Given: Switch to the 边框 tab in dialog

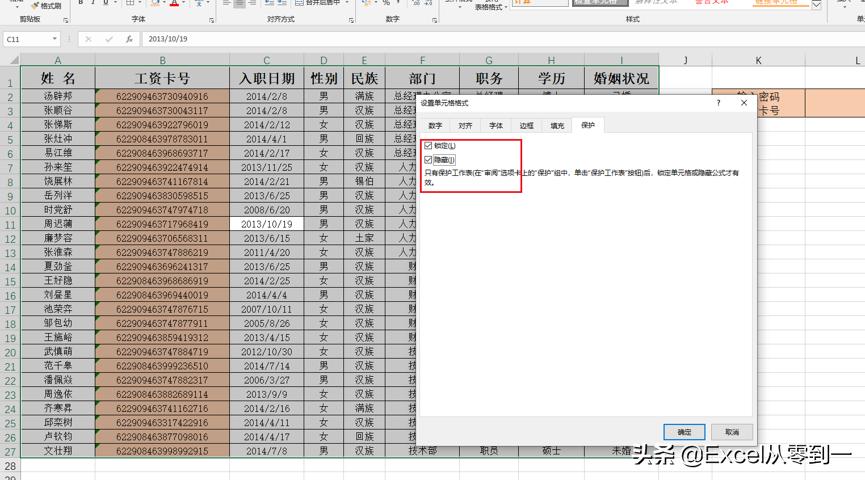Looking at the screenshot, I should coord(527,126).
